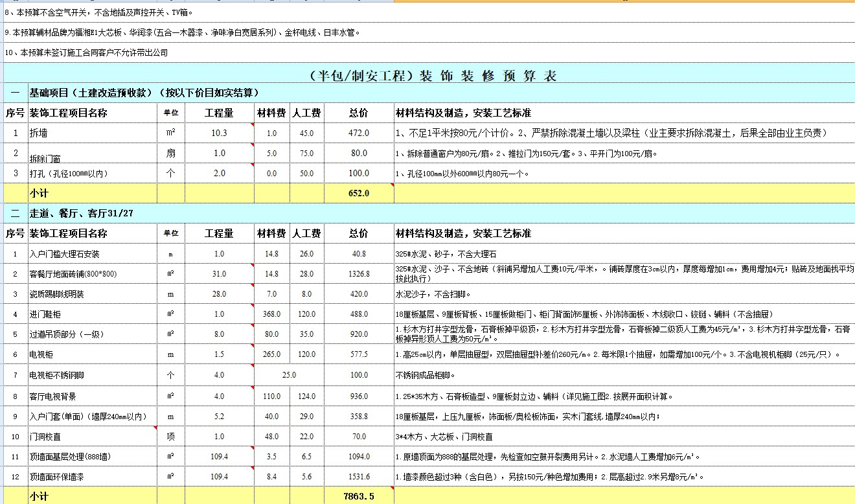
Task: Select total price 1326.8
Action: click(x=359, y=274)
